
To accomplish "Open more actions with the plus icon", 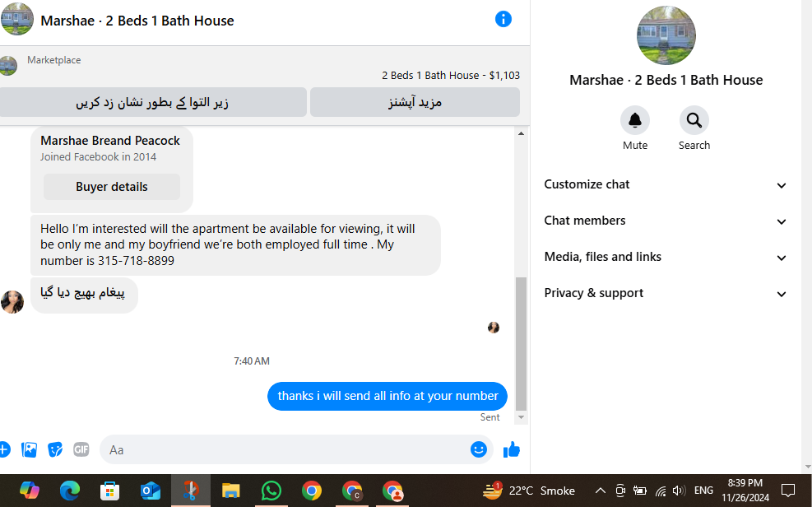I will coord(4,449).
